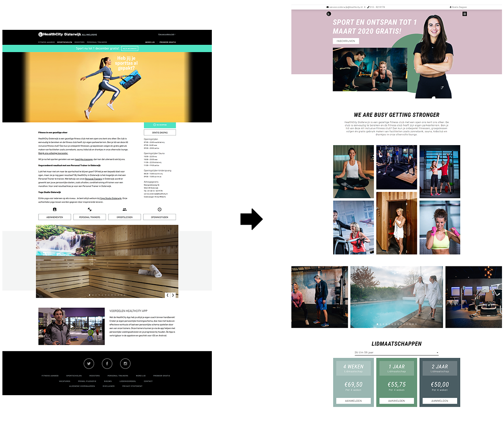The image size is (504, 425).
Task: Click the phone icon in the redesign's top bar
Action: [x=368, y=7]
